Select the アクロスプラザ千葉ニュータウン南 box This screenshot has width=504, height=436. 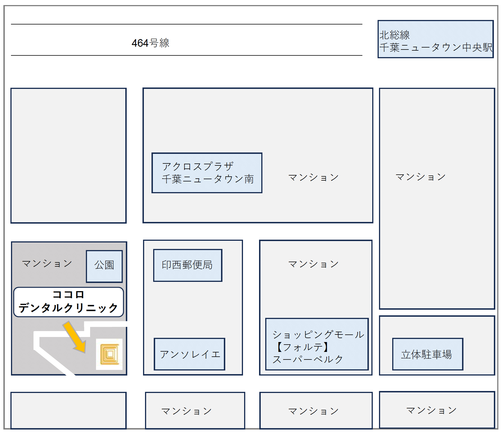207,173
